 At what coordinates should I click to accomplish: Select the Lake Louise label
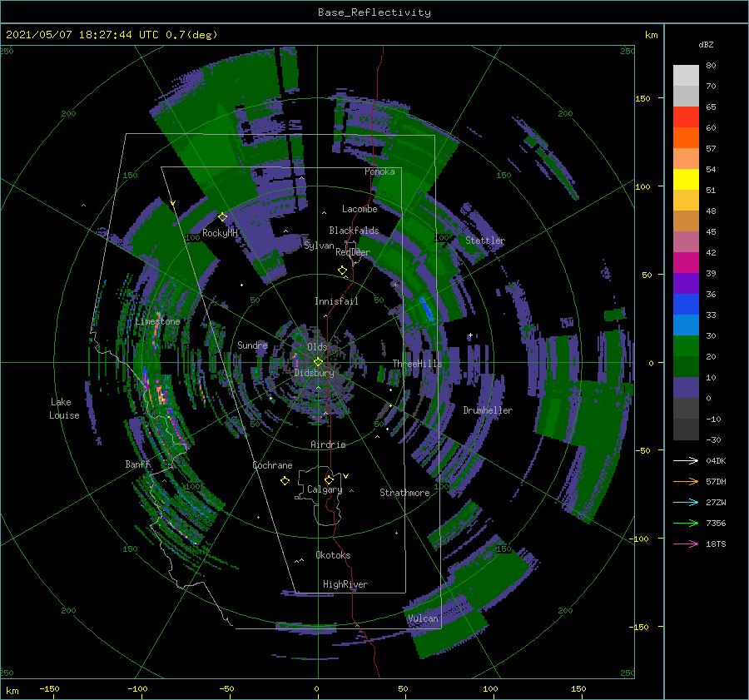64,409
